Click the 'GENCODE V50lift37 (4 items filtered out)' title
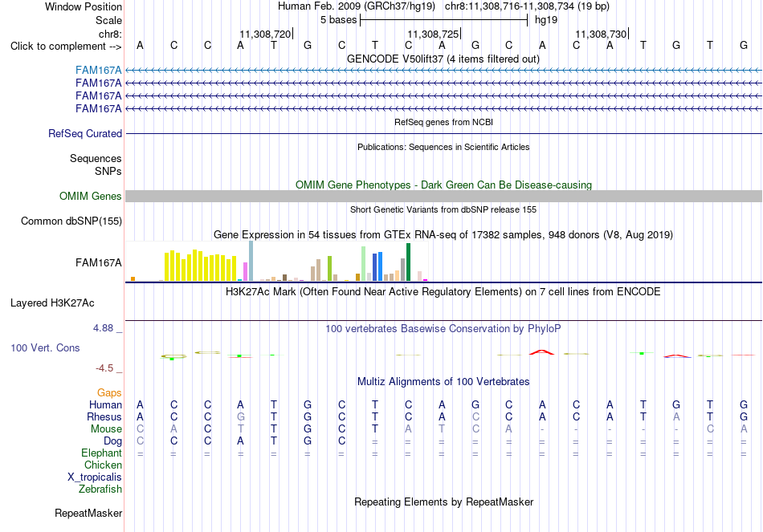 click(x=443, y=59)
